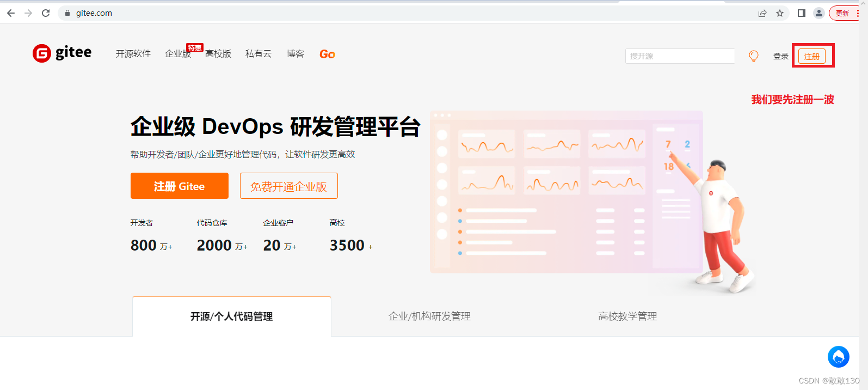Click the Gitee logo
Screen dimensions: 868x390
[x=62, y=53]
